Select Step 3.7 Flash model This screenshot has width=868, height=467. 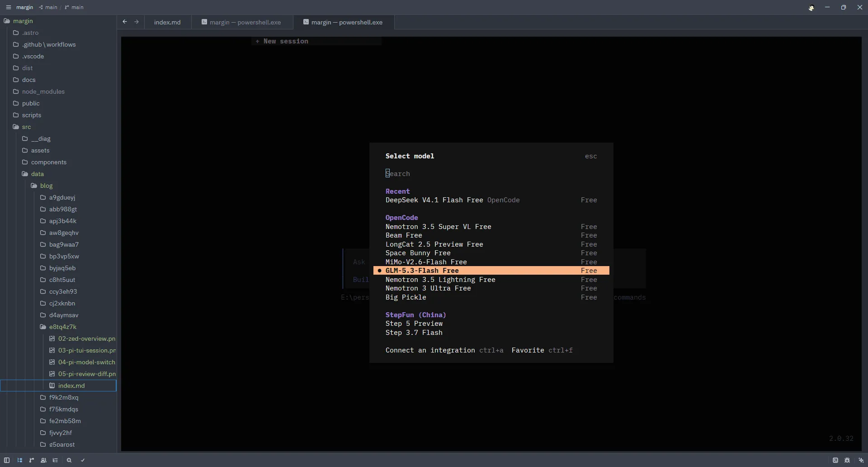pos(491,333)
